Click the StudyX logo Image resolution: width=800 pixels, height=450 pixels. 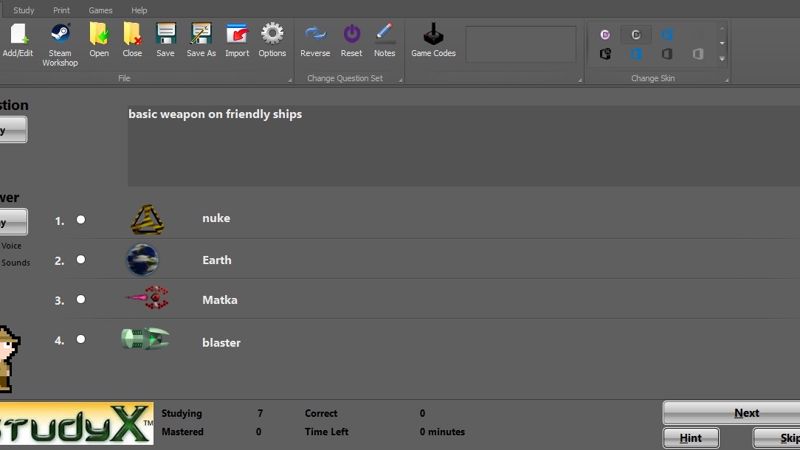[x=77, y=423]
